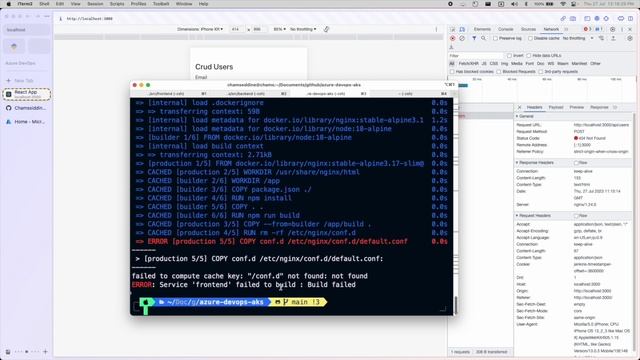The image size is (640, 360).
Task: Toggle the network filter funnel icon
Action: point(474,38)
